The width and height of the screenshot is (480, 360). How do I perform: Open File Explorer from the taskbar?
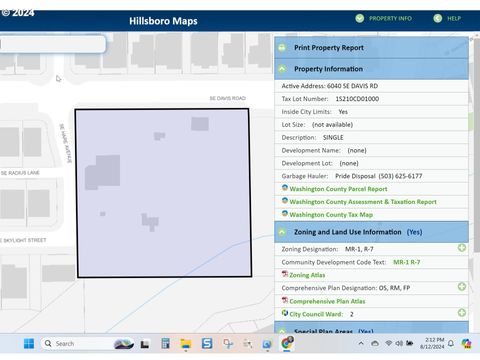pyautogui.click(x=186, y=344)
